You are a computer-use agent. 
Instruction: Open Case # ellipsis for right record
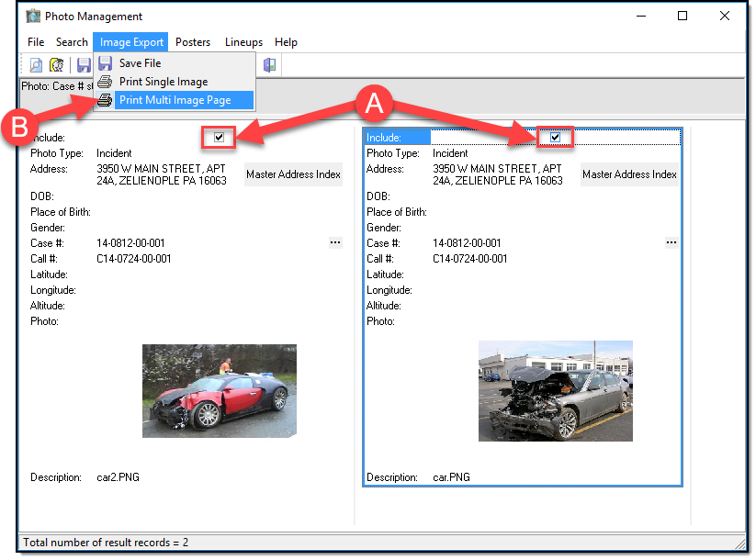pos(671,242)
